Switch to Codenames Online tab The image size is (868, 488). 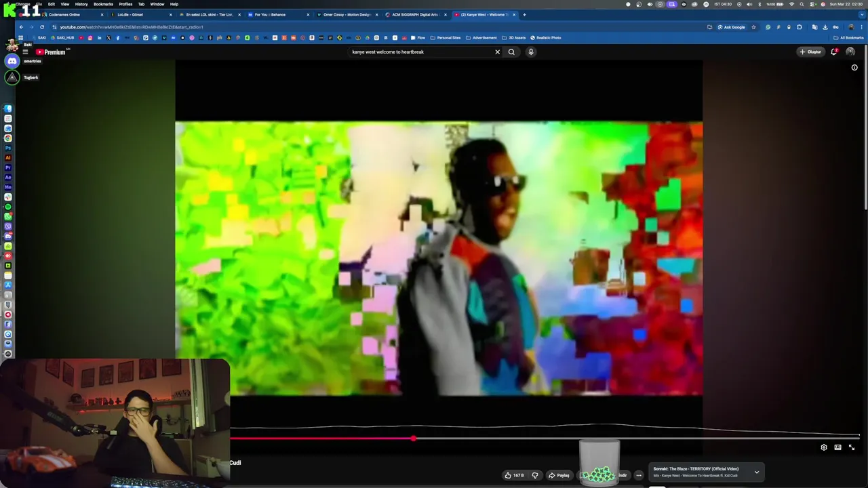(x=64, y=14)
